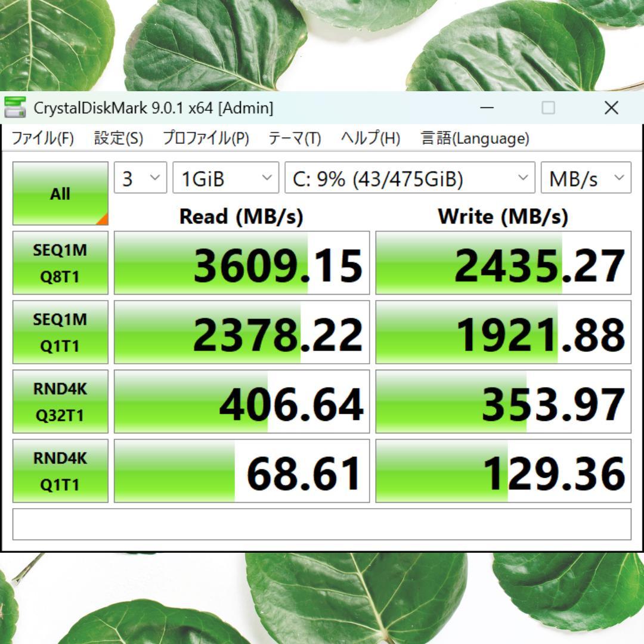Run all benchmarks with the All button
644x644 pixels.
click(x=60, y=194)
